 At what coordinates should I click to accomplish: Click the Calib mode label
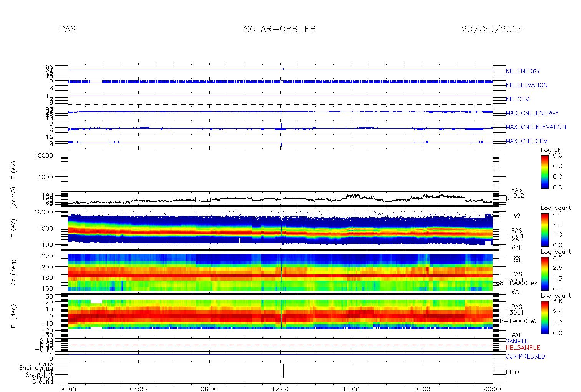click(46, 364)
